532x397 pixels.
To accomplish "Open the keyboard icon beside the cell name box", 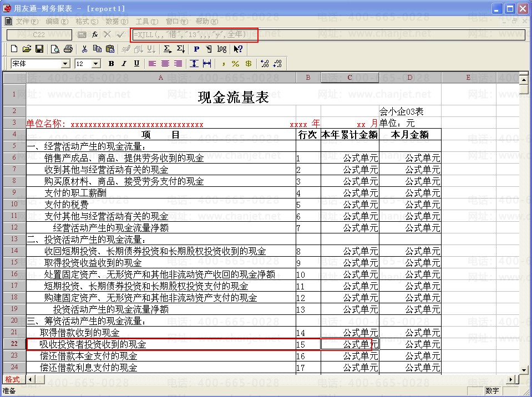I will 82,34.
